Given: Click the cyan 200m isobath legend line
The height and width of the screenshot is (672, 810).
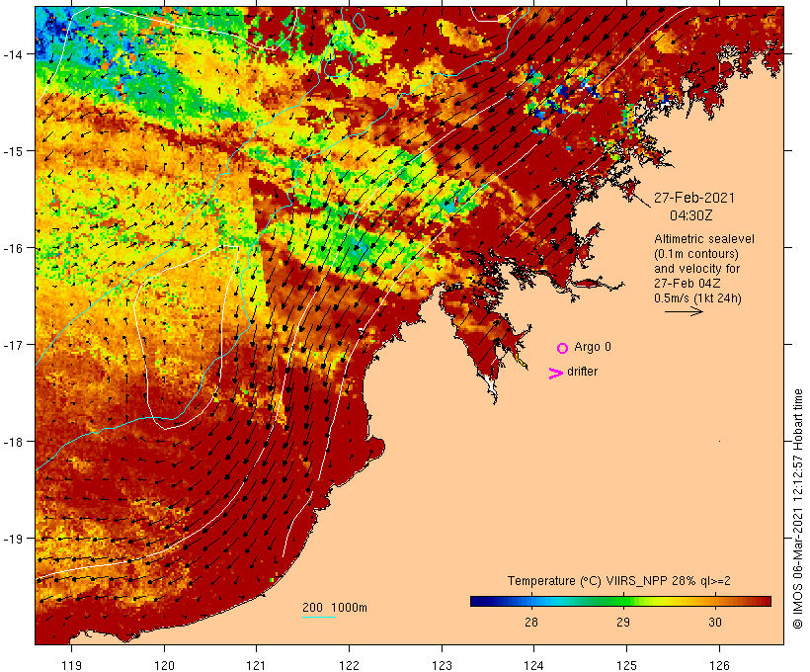Looking at the screenshot, I should click(x=319, y=617).
